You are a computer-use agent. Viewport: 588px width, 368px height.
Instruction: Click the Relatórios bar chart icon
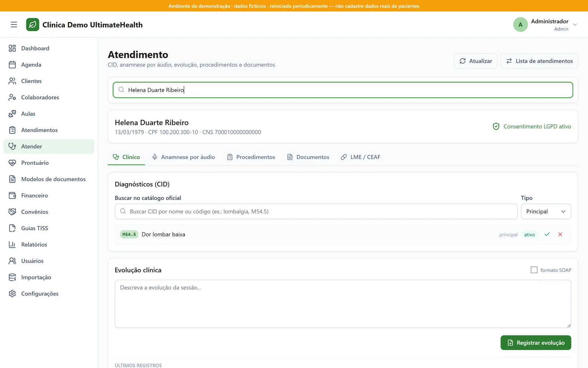pyautogui.click(x=12, y=245)
